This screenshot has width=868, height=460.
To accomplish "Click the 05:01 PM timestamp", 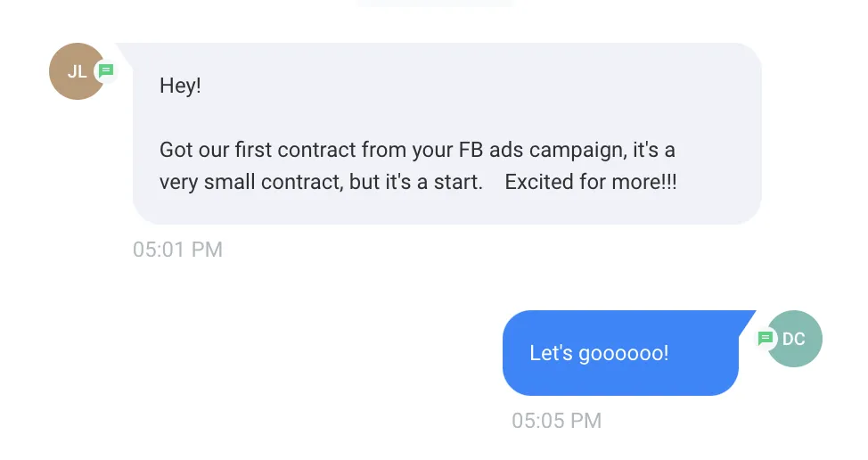I will (177, 250).
